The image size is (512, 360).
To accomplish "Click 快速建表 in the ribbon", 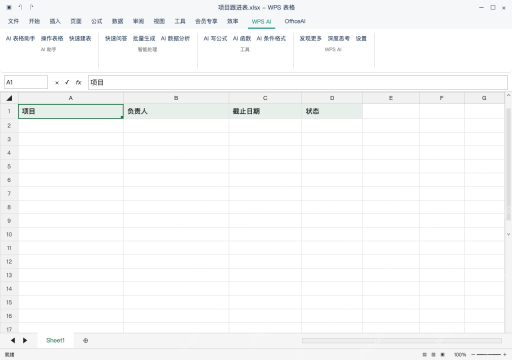I will point(80,39).
